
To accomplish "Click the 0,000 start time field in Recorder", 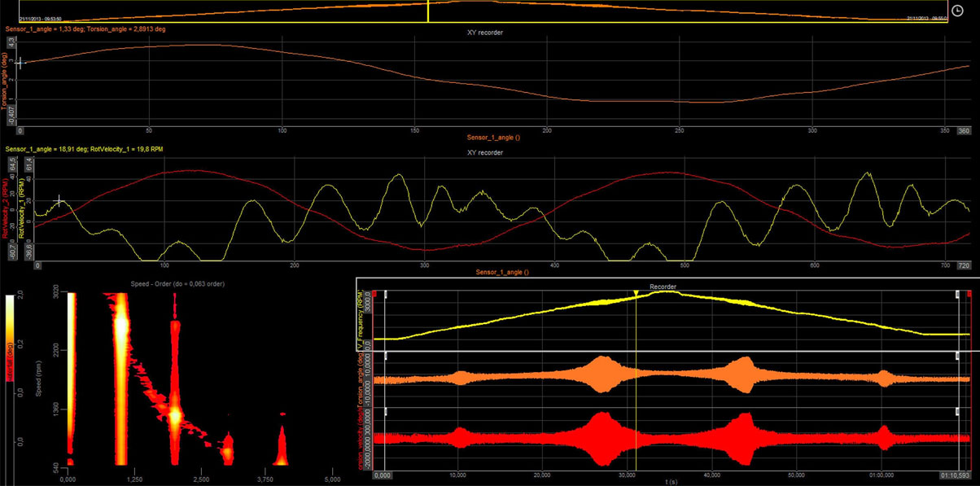I will pos(383,475).
